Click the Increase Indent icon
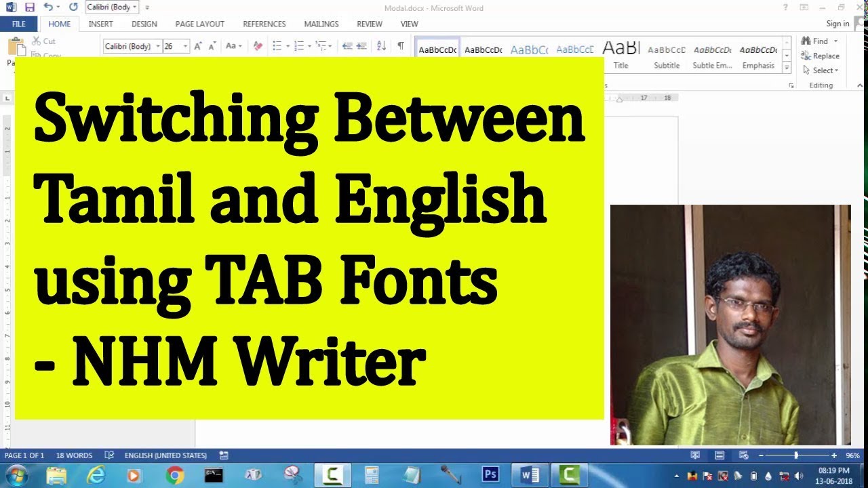 [361, 46]
